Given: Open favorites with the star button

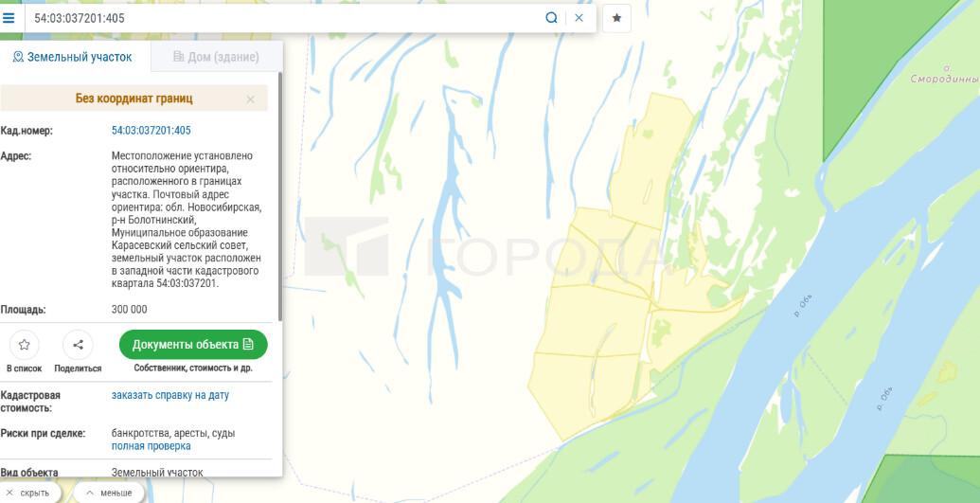Looking at the screenshot, I should pos(616,18).
